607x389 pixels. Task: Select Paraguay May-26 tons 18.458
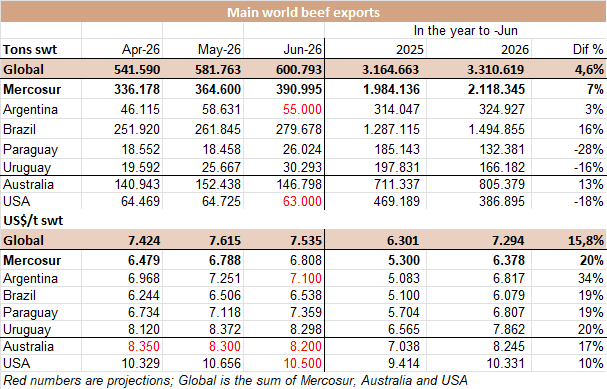coord(221,149)
